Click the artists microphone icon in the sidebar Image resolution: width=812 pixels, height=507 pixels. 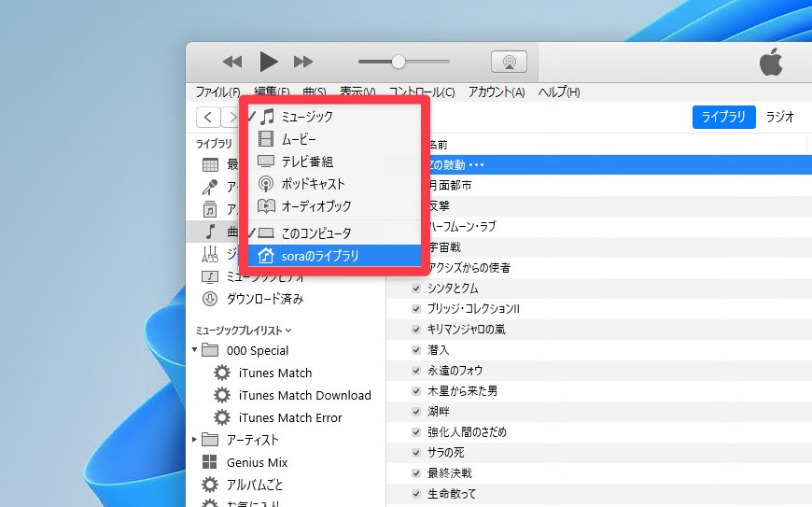[210, 187]
